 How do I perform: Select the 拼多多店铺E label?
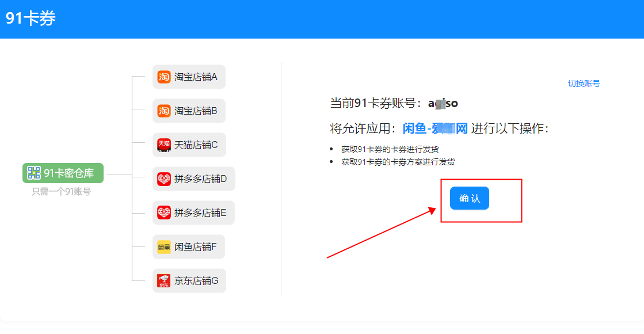coord(200,213)
